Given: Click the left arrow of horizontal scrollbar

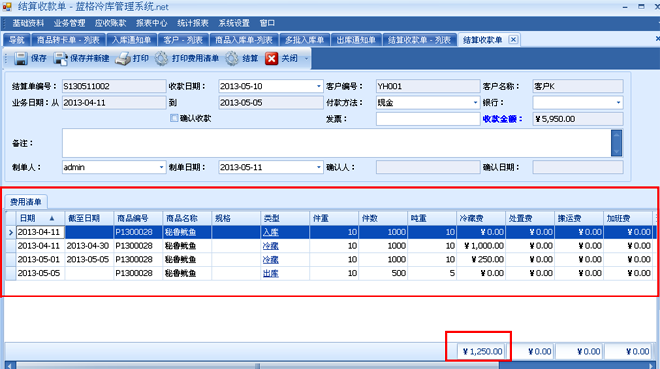Looking at the screenshot, I should (10, 365).
